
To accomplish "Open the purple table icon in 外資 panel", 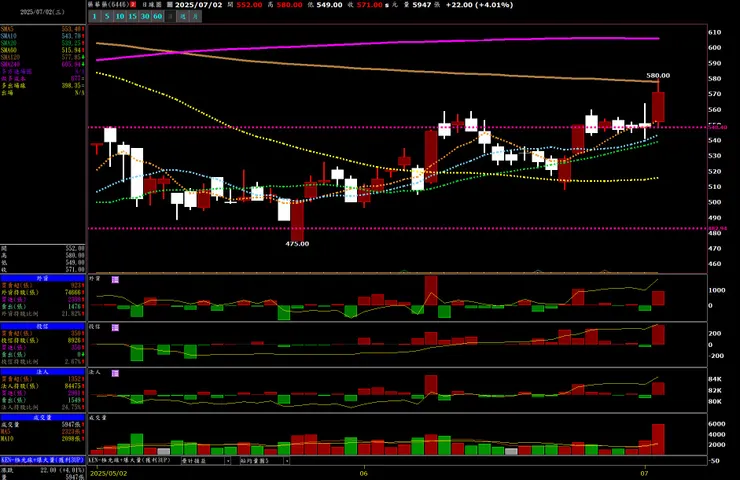I will coord(115,279).
